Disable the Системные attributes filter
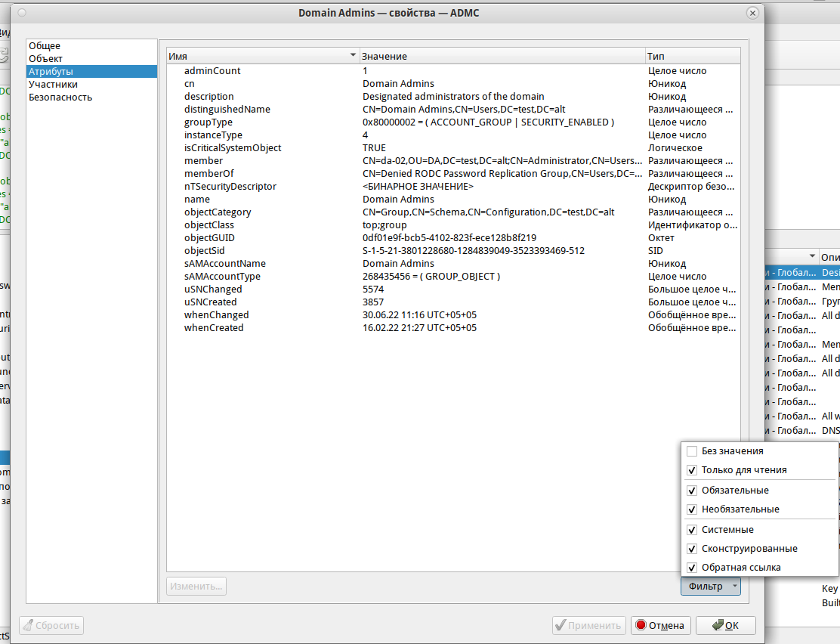Image resolution: width=840 pixels, height=644 pixels. point(692,530)
